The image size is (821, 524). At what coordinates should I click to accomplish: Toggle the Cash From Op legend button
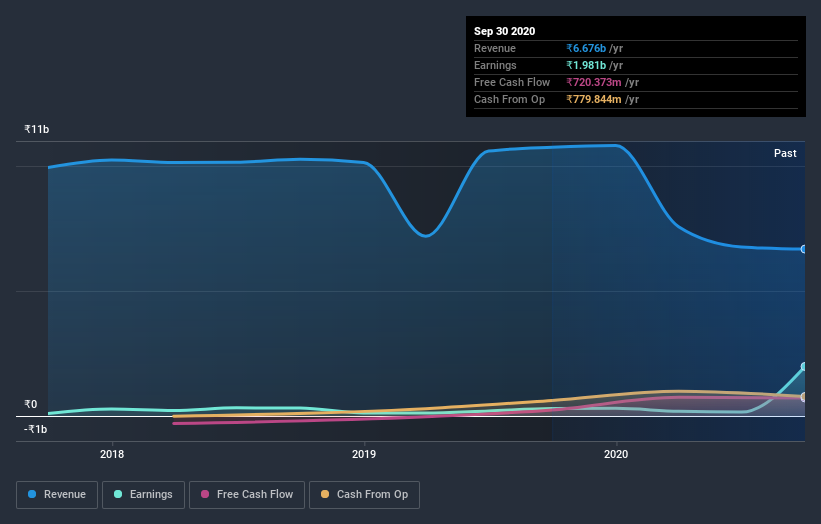364,495
